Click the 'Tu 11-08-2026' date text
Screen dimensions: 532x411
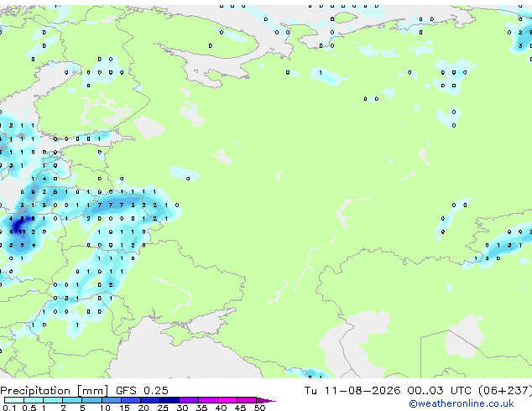pyautogui.click(x=352, y=391)
